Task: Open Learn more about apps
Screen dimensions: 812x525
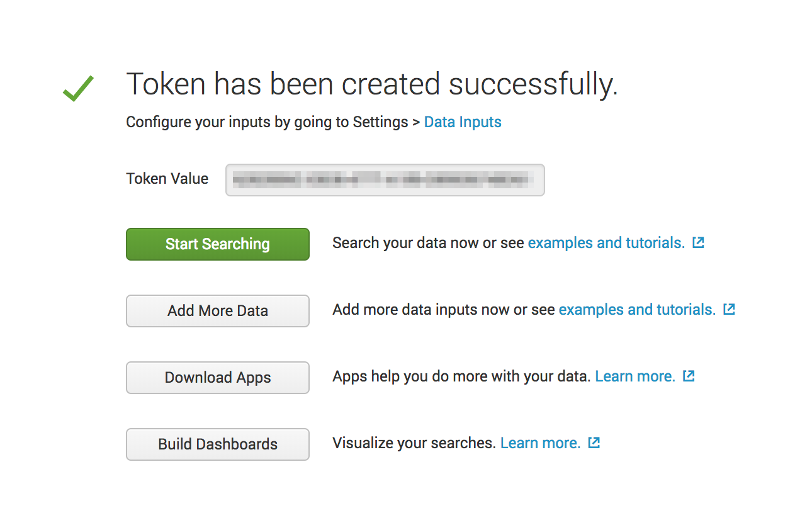Action: [635, 376]
